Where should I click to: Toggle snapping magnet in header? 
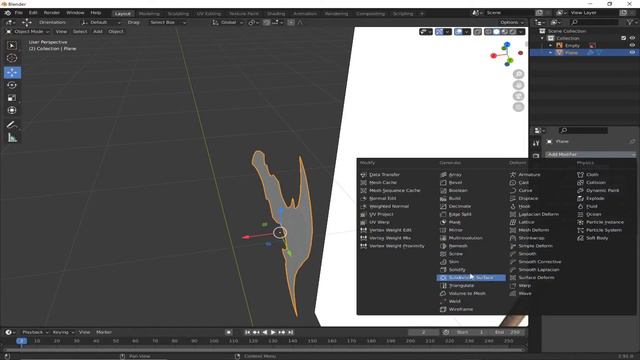[267, 22]
